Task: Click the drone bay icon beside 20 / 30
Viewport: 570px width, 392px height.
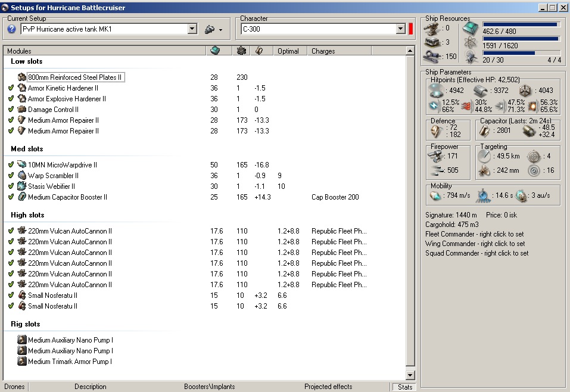Action: click(x=471, y=57)
